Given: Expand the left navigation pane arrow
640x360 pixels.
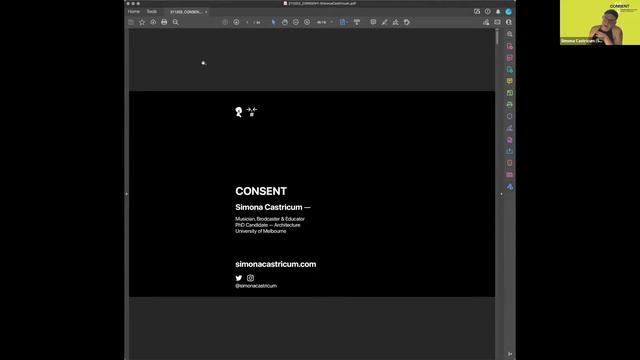Looking at the screenshot, I should click(127, 194).
